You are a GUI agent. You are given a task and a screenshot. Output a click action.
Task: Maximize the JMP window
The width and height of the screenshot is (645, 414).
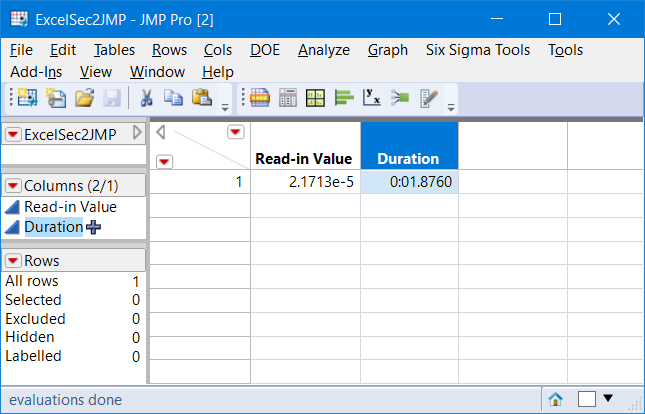coord(555,19)
